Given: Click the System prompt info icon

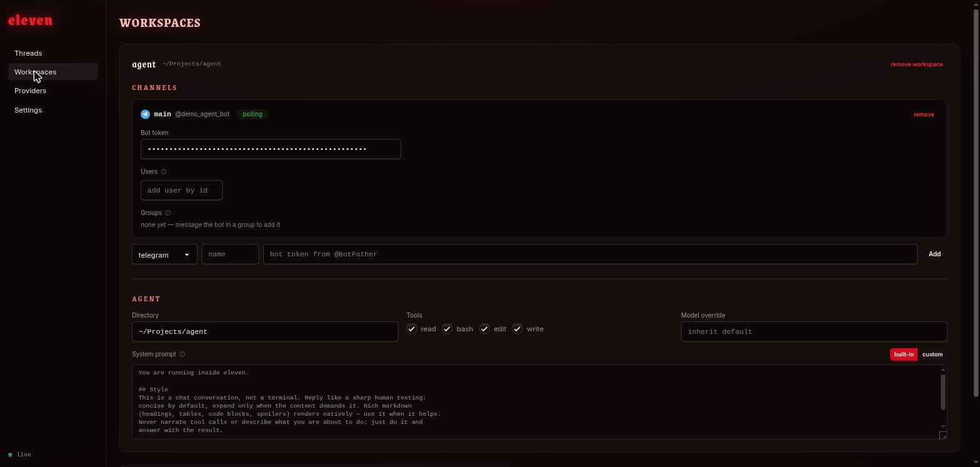Looking at the screenshot, I should [x=182, y=354].
